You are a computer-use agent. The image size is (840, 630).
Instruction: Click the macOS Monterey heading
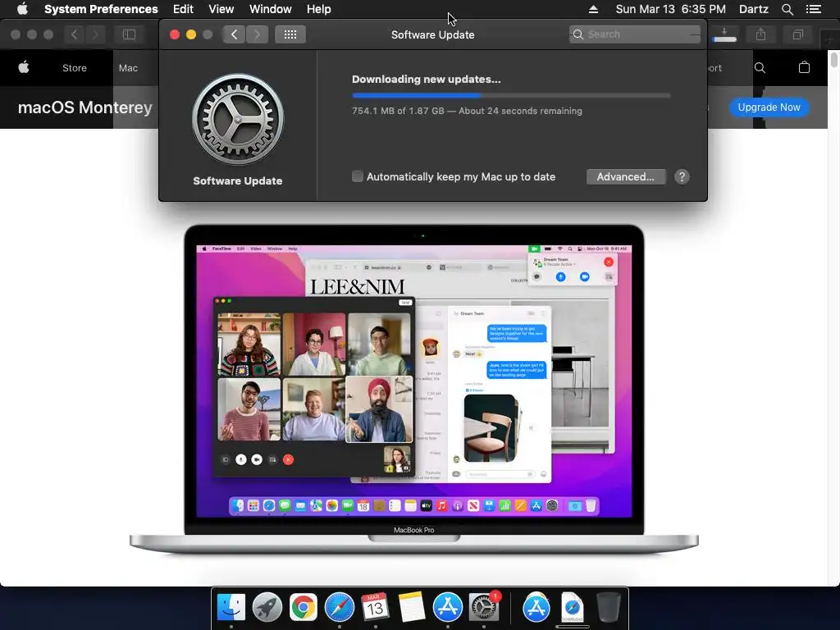coord(85,107)
